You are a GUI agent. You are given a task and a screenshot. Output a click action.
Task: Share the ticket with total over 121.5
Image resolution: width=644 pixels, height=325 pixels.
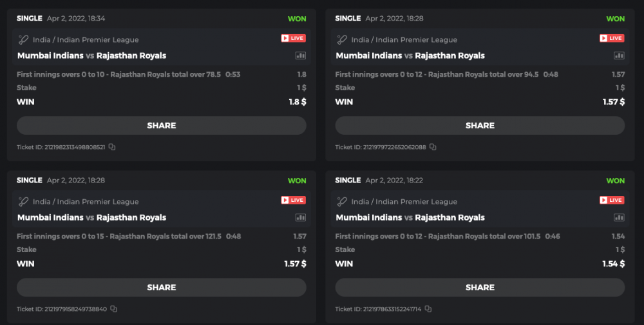tap(161, 288)
